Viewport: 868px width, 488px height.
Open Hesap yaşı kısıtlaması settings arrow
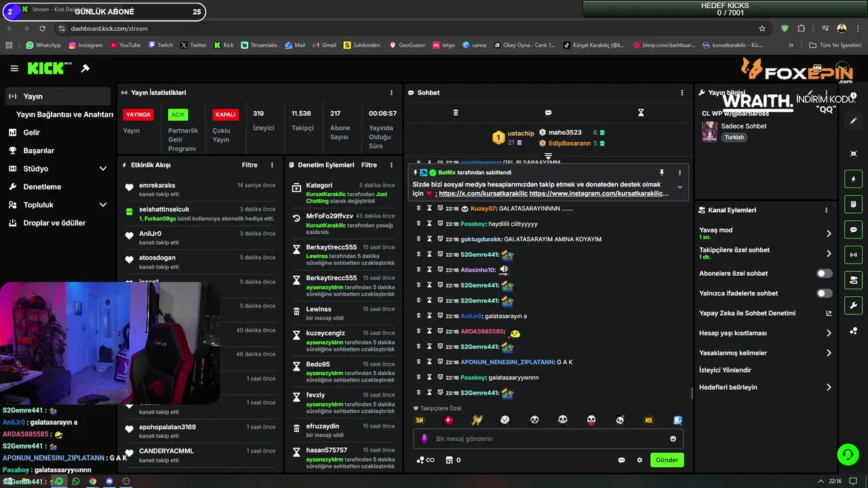coord(829,333)
